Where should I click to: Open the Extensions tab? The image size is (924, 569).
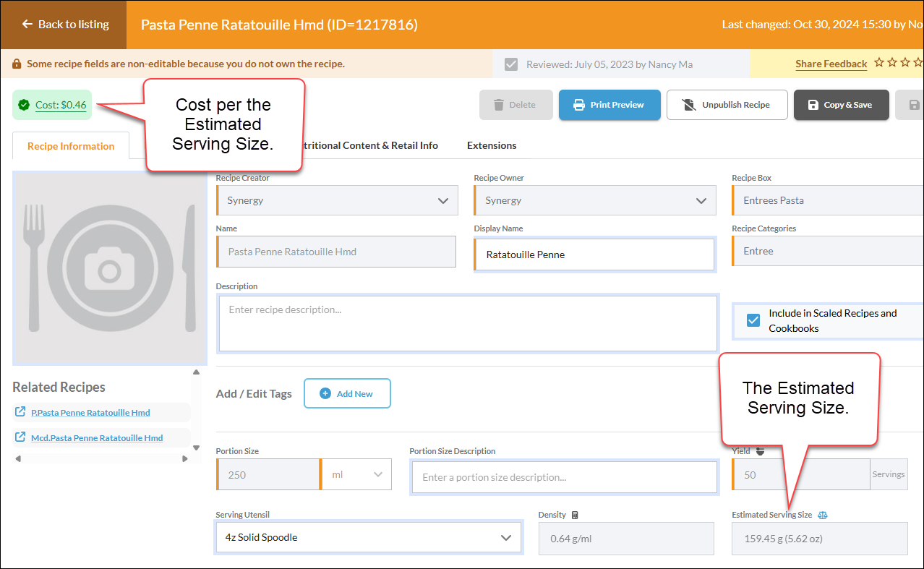pyautogui.click(x=492, y=145)
